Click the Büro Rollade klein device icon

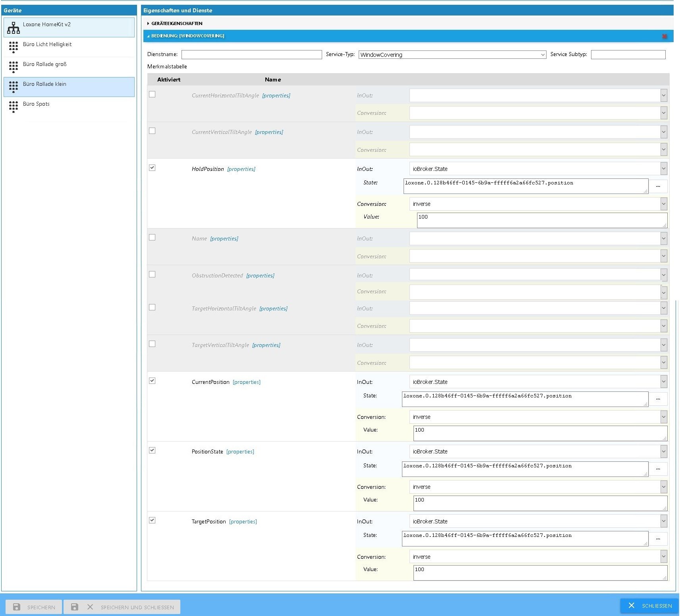14,87
